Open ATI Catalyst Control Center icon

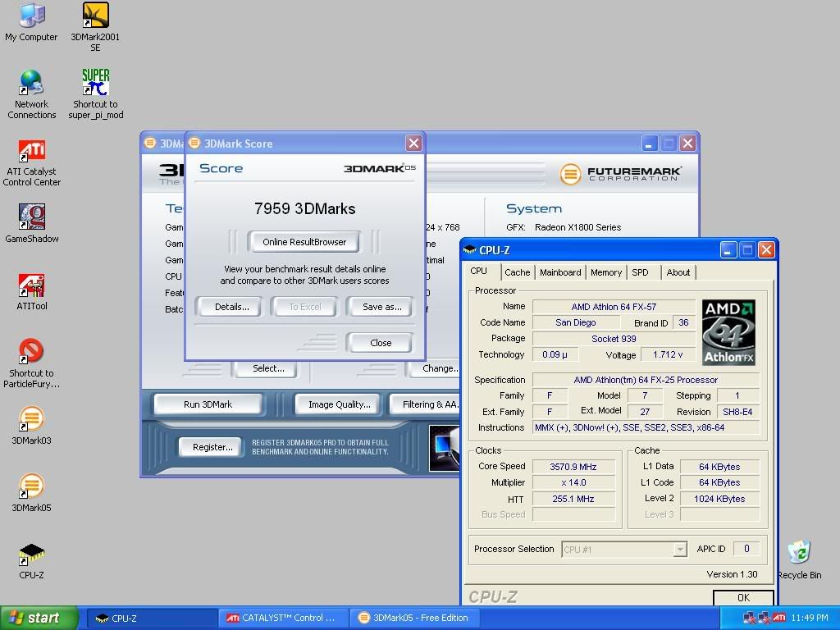[31, 151]
